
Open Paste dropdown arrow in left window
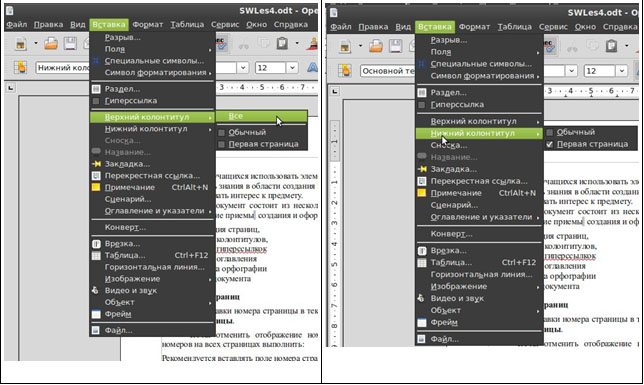pos(297,43)
